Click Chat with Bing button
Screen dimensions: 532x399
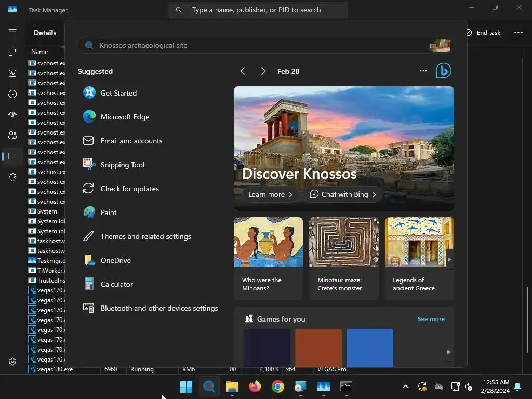343,194
